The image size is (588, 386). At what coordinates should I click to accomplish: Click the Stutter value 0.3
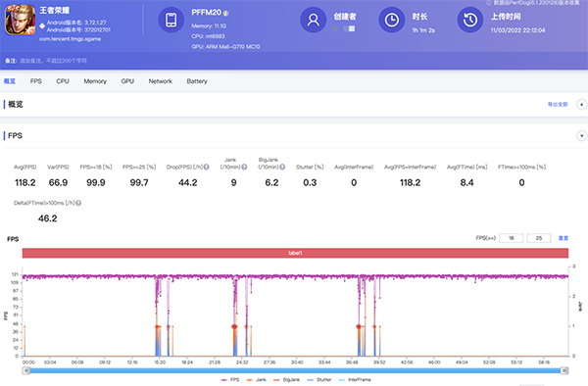tap(310, 182)
